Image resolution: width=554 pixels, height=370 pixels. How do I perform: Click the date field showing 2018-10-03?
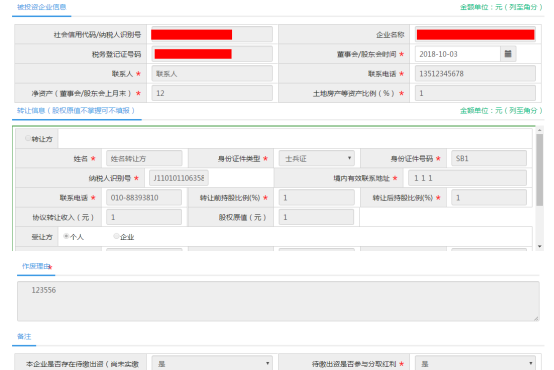[x=458, y=54]
